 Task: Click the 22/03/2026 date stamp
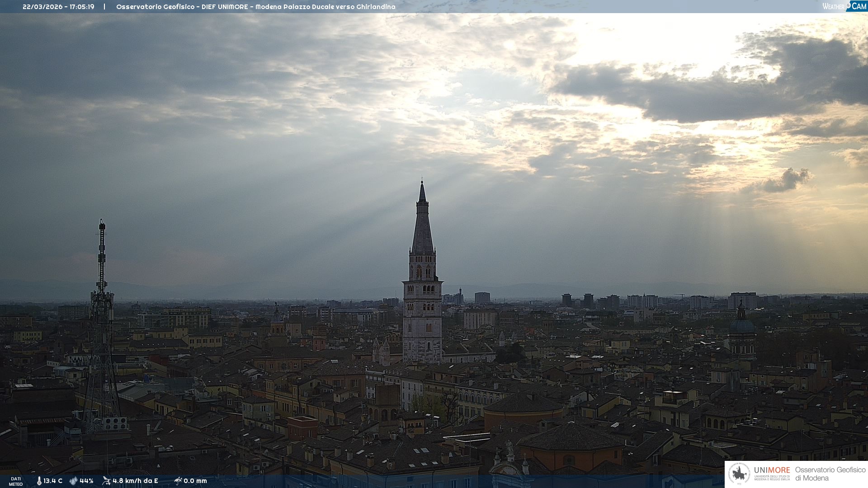[x=42, y=7]
